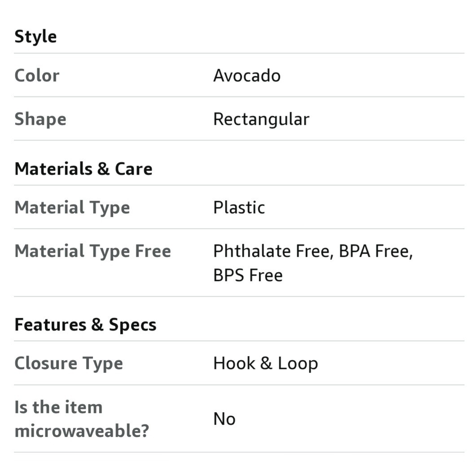
Task: Select the Is the item label line
Action: click(x=58, y=407)
